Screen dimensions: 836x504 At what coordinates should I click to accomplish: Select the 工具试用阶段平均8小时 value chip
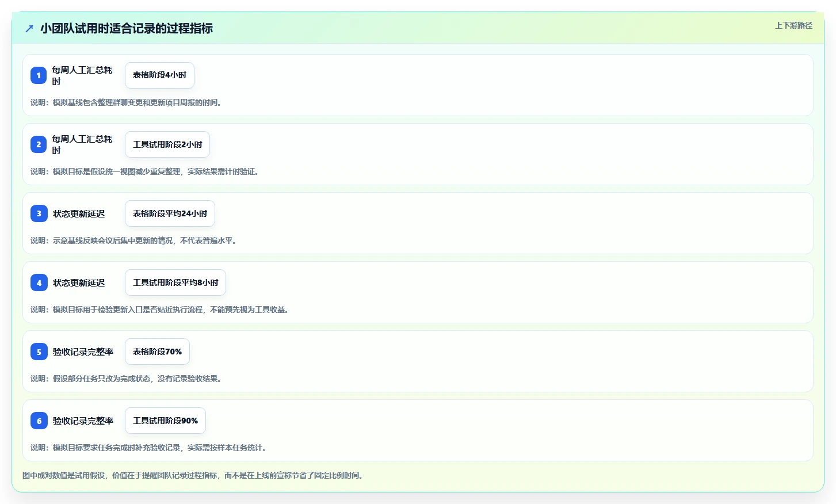click(x=175, y=282)
